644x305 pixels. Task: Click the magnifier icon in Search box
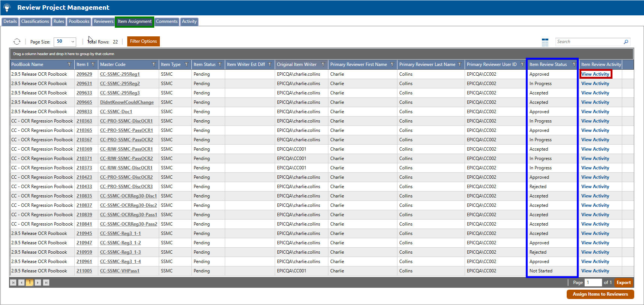pyautogui.click(x=626, y=42)
